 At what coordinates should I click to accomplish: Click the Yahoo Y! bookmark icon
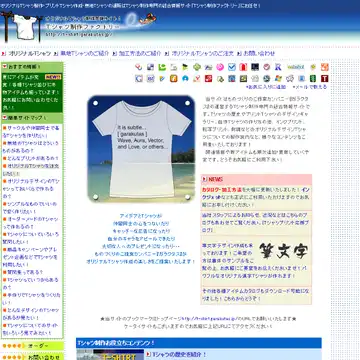197,78
